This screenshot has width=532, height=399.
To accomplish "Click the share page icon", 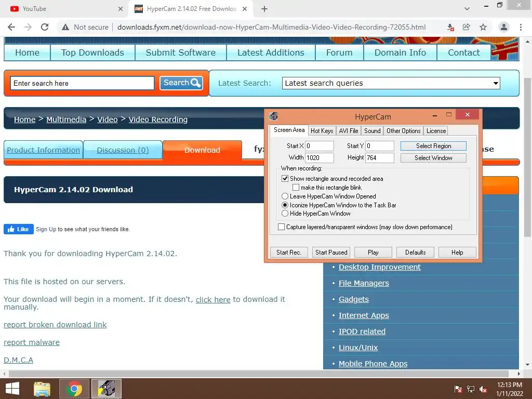I will (x=467, y=27).
